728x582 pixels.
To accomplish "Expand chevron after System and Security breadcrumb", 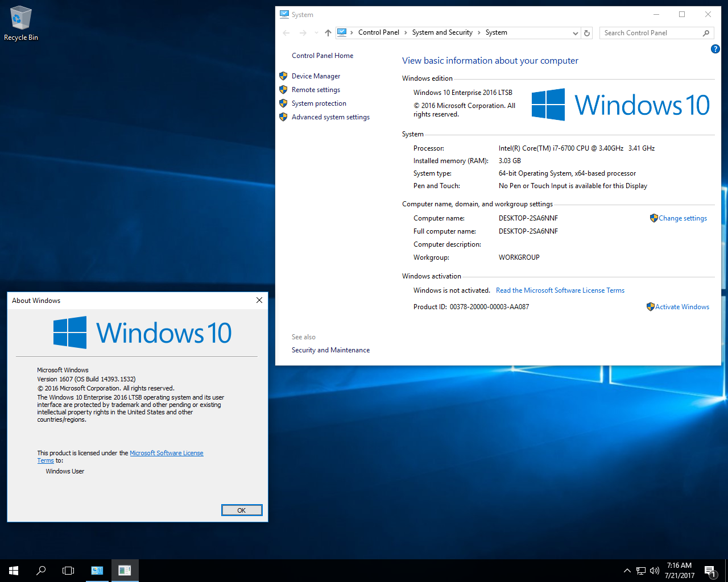I will (479, 32).
